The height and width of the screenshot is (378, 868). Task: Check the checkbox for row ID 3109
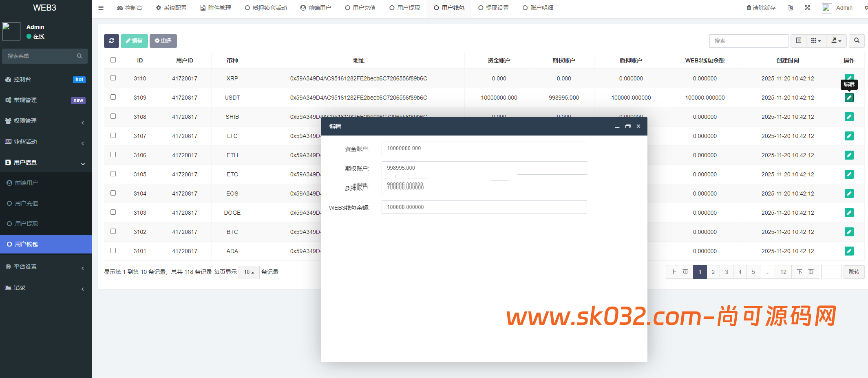coord(113,97)
